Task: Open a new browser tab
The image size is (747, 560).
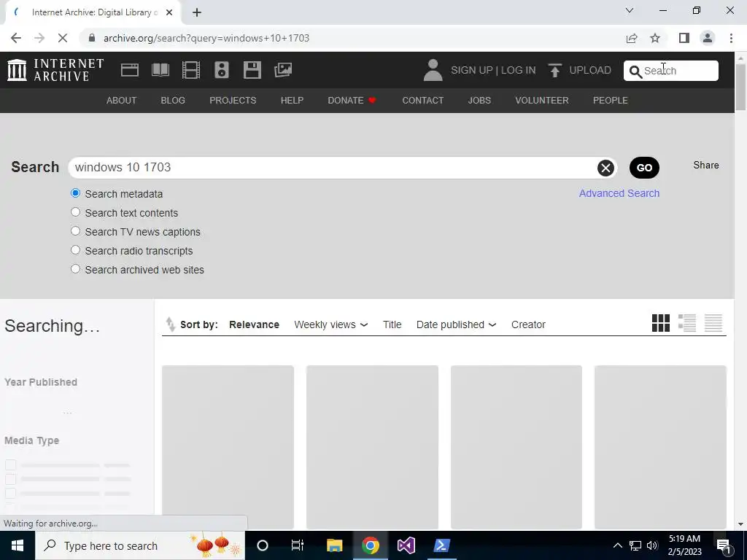Action: coord(197,13)
